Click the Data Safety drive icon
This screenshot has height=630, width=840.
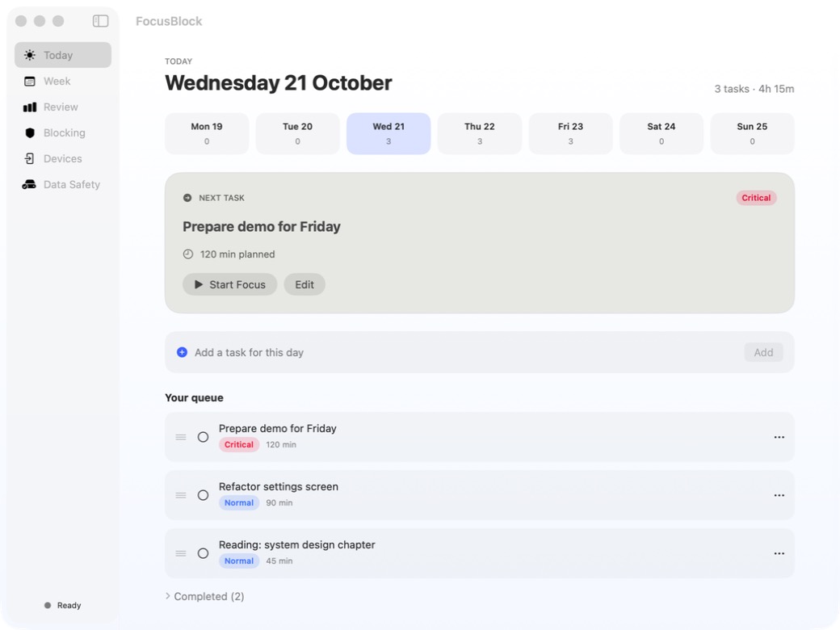(x=29, y=184)
